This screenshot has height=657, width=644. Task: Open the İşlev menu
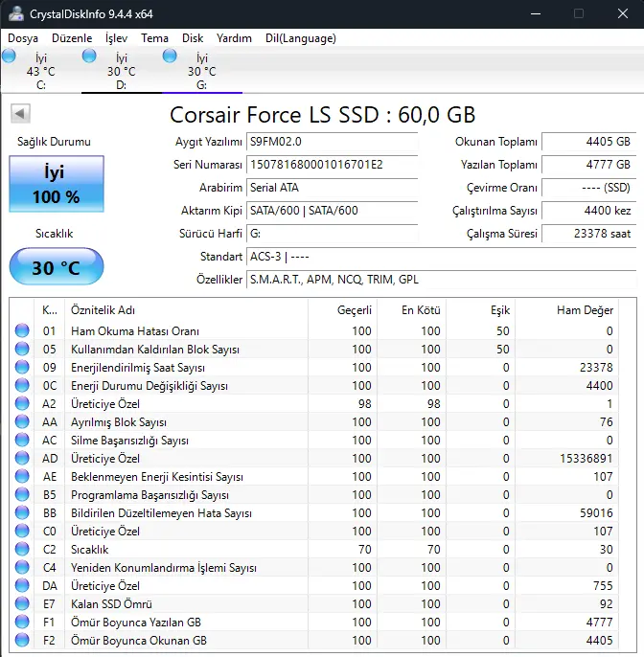pos(116,38)
